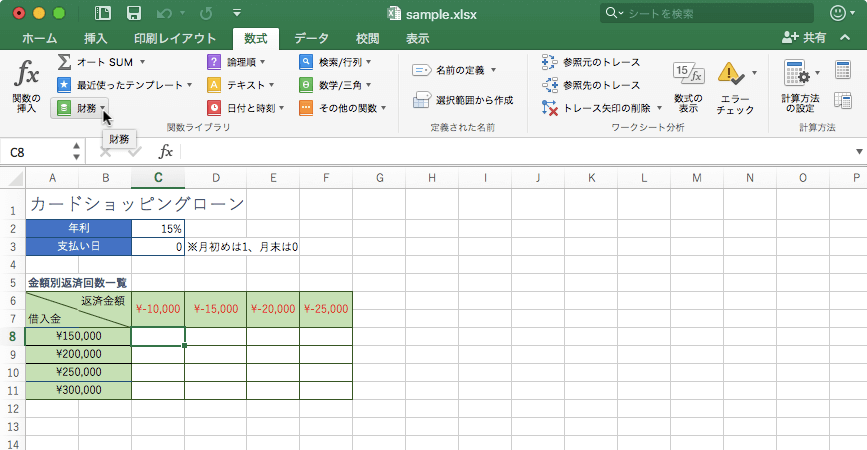The width and height of the screenshot is (867, 450).
Task: Click Trace Dependents (参照先のトレース)
Action: tap(591, 85)
